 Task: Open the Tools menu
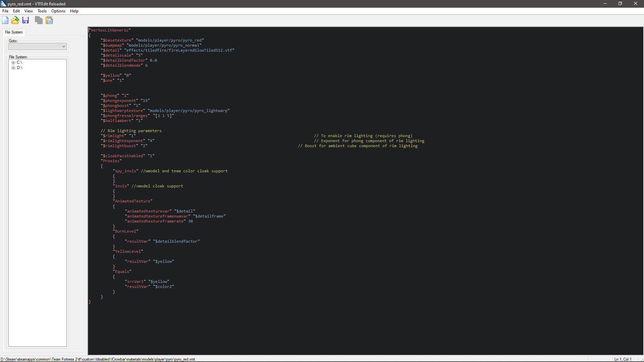coord(42,11)
